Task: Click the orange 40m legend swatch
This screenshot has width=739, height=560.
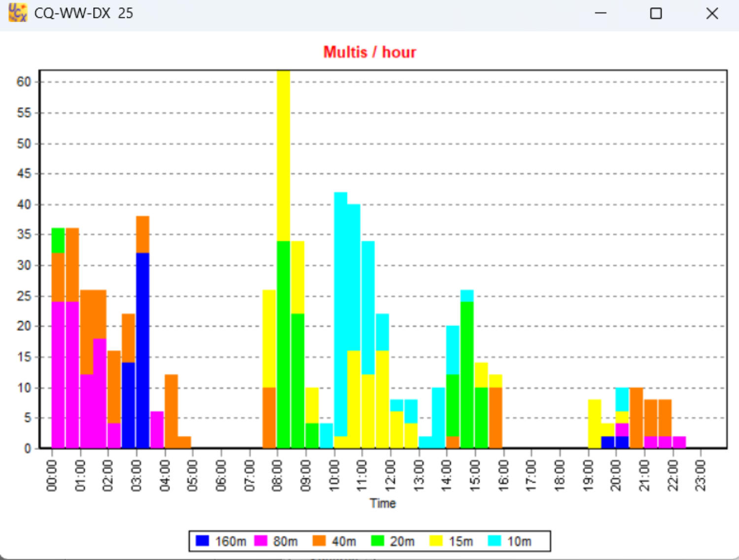Action: click(319, 541)
